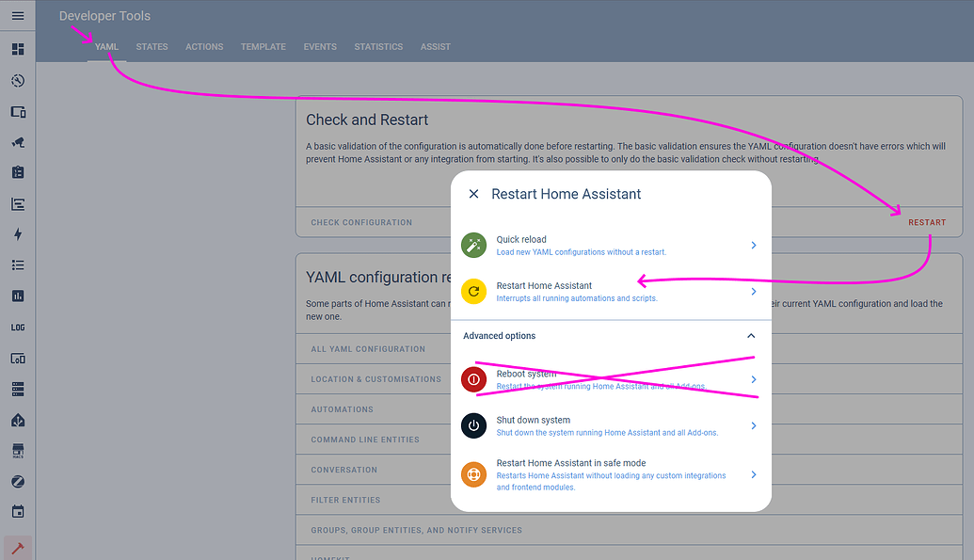Click the orange safe mode restart icon
974x560 pixels.
(473, 473)
